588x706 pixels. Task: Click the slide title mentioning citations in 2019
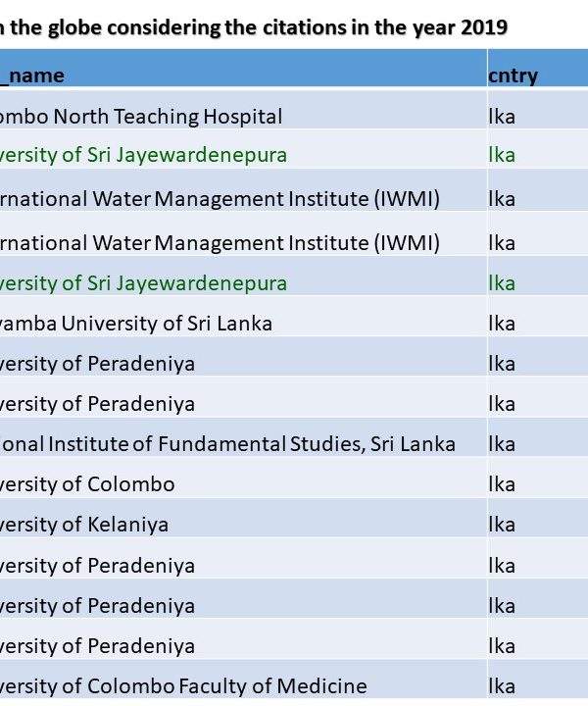[x=254, y=26]
